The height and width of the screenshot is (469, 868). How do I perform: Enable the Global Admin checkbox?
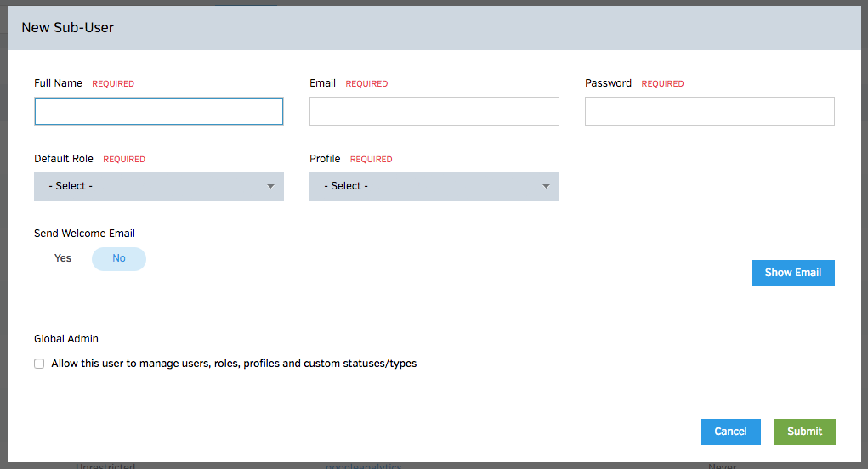click(39, 364)
